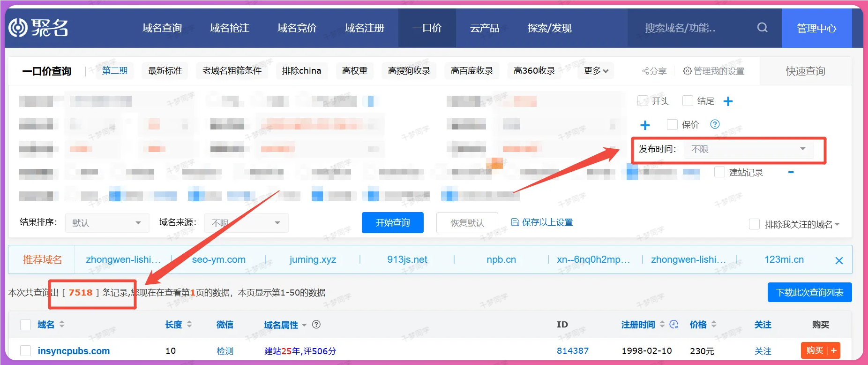Open 域名查询 nav menu

coord(162,28)
